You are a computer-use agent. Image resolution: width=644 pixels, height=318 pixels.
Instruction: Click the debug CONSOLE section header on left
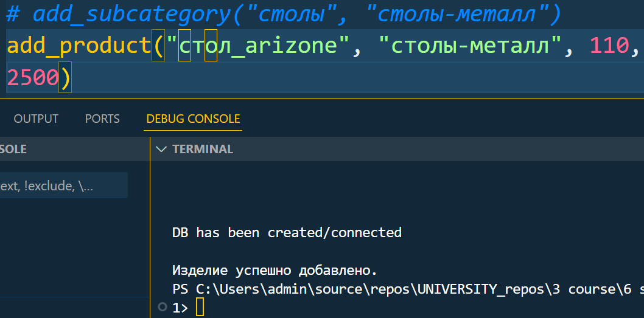coord(13,149)
